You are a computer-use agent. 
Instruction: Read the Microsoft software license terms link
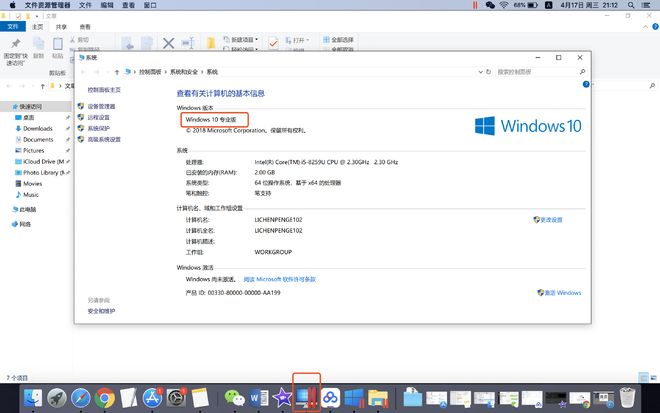(279, 279)
